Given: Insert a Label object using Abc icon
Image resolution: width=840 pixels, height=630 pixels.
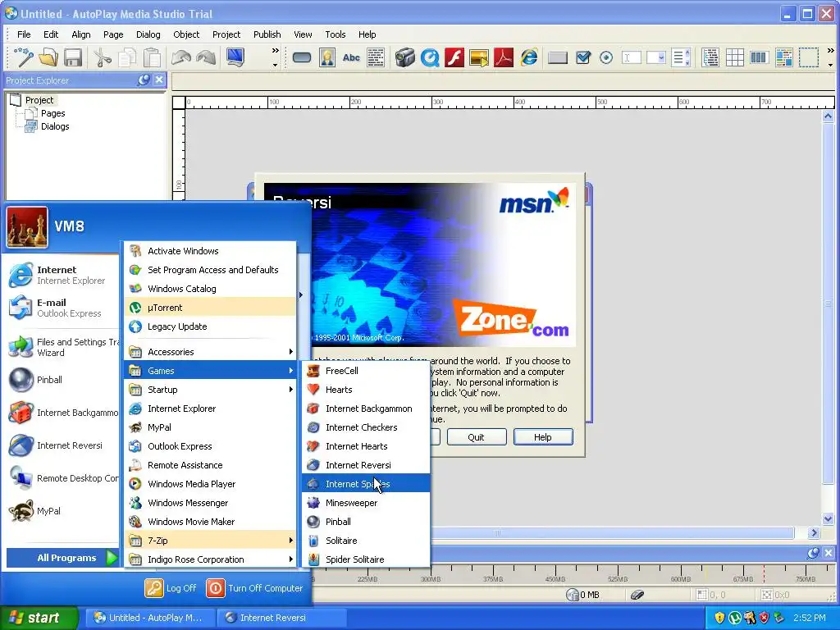Looking at the screenshot, I should click(351, 57).
